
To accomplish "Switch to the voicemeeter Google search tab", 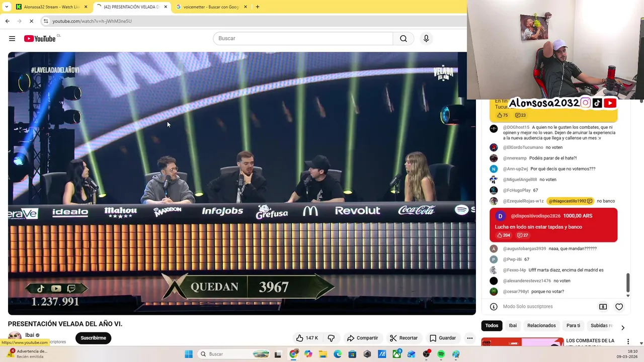I will [x=212, y=7].
